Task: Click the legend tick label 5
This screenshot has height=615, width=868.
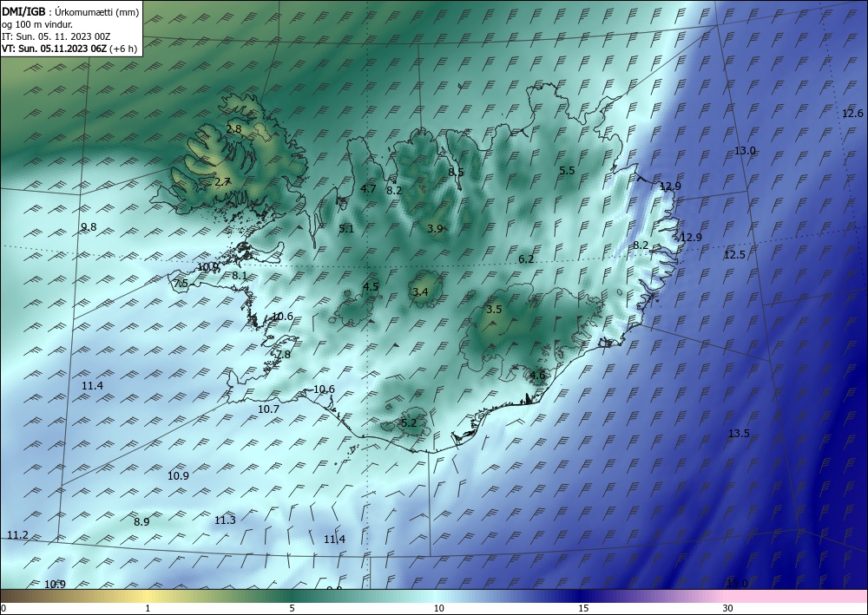Action: (x=292, y=608)
